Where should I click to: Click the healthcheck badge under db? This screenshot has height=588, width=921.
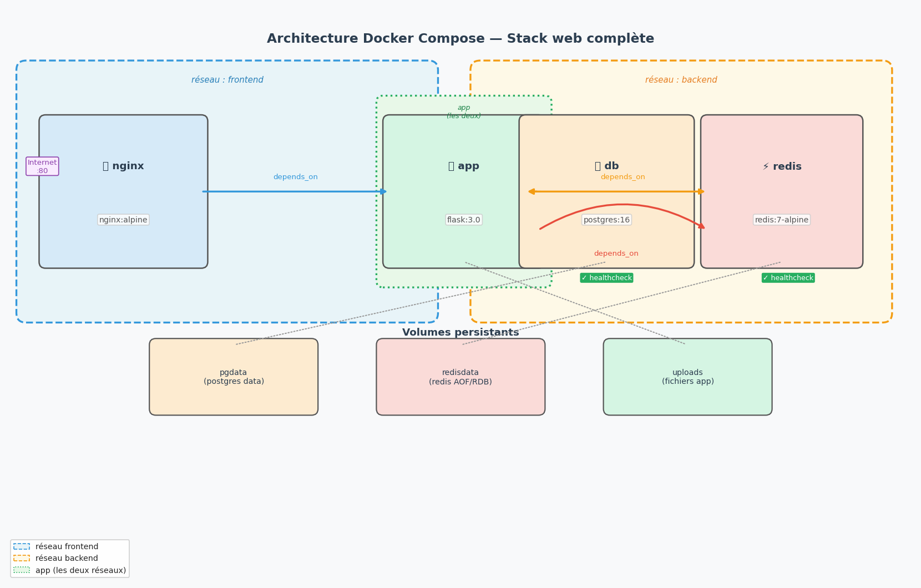pyautogui.click(x=606, y=278)
